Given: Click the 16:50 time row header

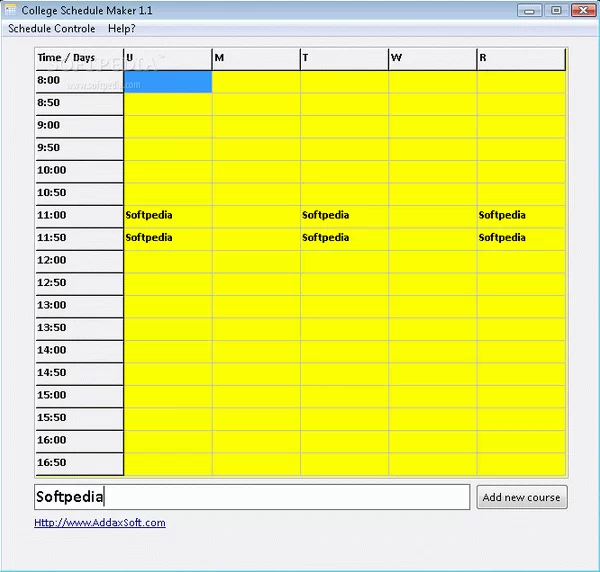Looking at the screenshot, I should pos(79,464).
